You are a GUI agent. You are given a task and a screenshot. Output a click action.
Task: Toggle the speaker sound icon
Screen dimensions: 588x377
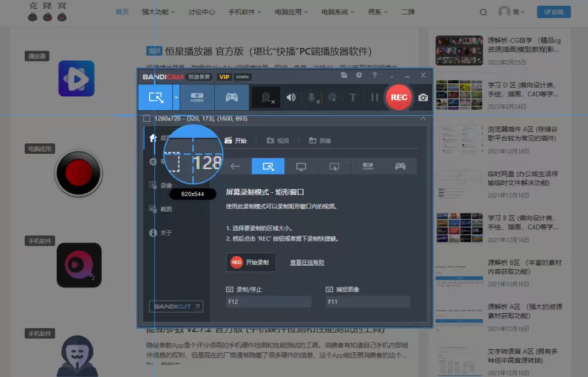[291, 98]
